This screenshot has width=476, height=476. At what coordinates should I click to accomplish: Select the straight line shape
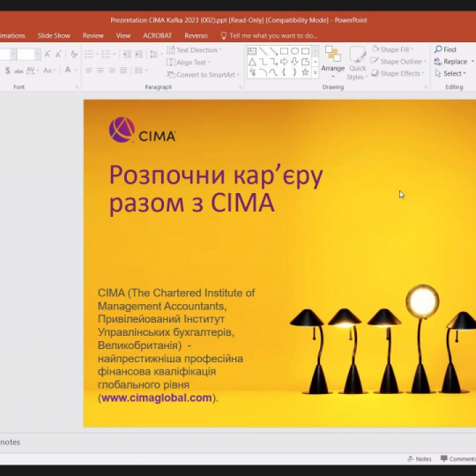pyautogui.click(x=263, y=51)
